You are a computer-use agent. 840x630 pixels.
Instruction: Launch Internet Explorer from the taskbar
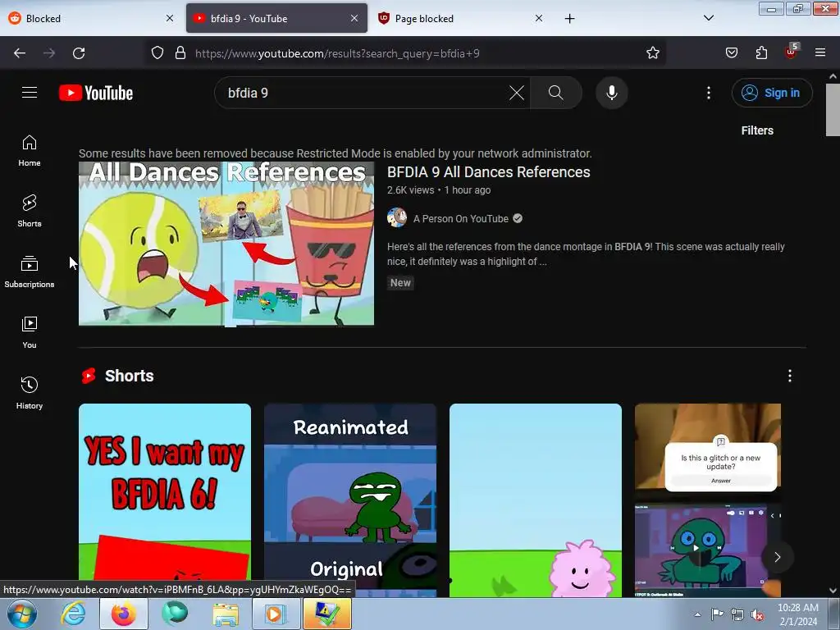coord(73,614)
